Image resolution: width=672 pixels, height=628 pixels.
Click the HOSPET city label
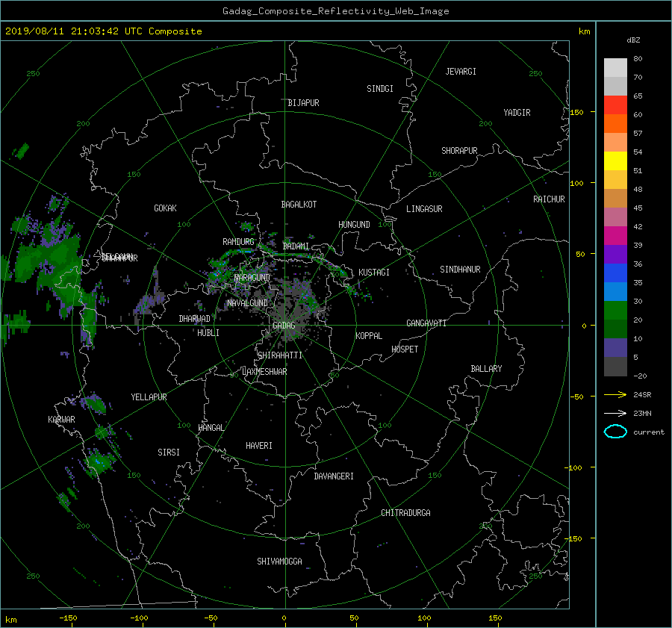point(405,349)
